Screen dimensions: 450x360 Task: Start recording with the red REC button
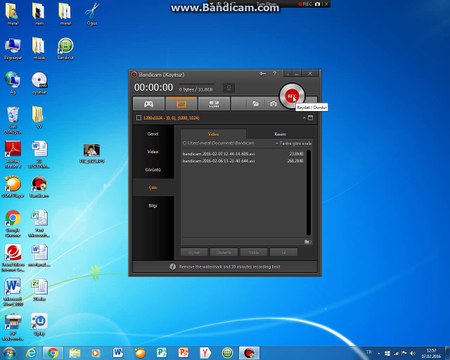coord(292,96)
